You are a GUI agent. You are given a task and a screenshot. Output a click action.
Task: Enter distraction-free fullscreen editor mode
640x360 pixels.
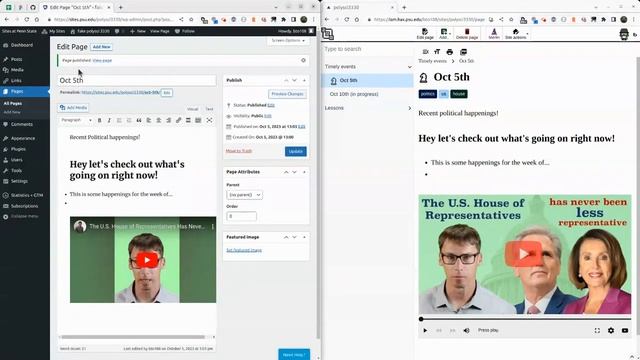pyautogui.click(x=209, y=120)
